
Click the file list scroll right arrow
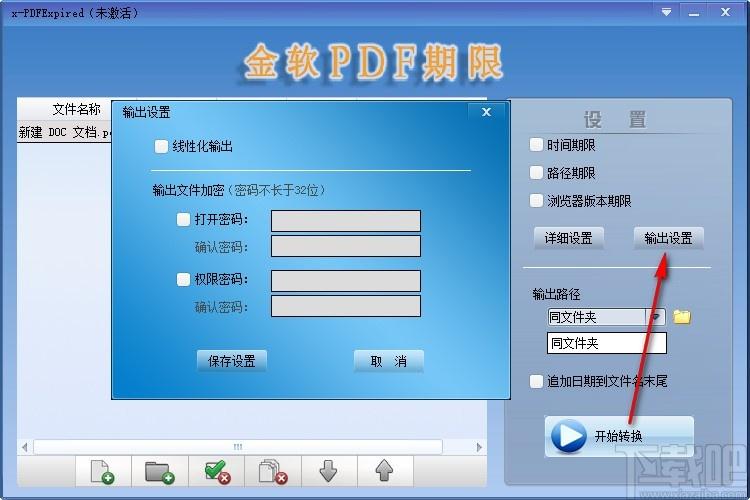pos(479,447)
